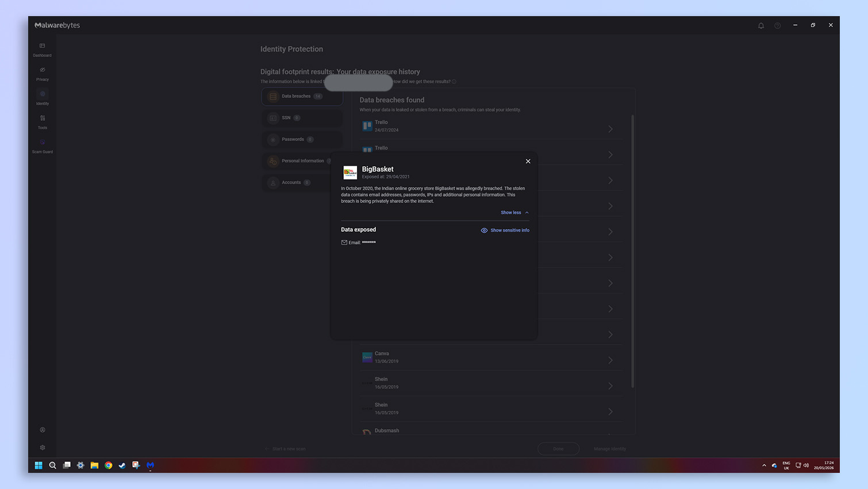Open Google Chrome from the taskbar

[108, 465]
